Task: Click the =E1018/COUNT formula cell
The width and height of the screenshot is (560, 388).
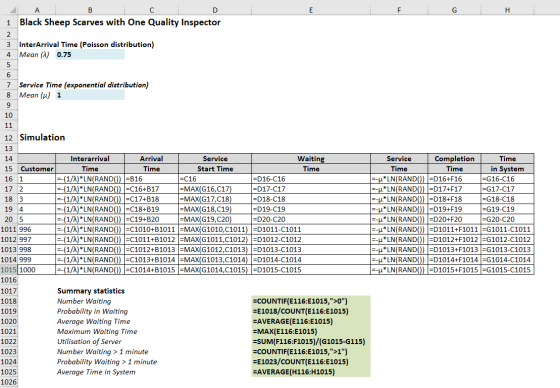Action: pyautogui.click(x=311, y=311)
